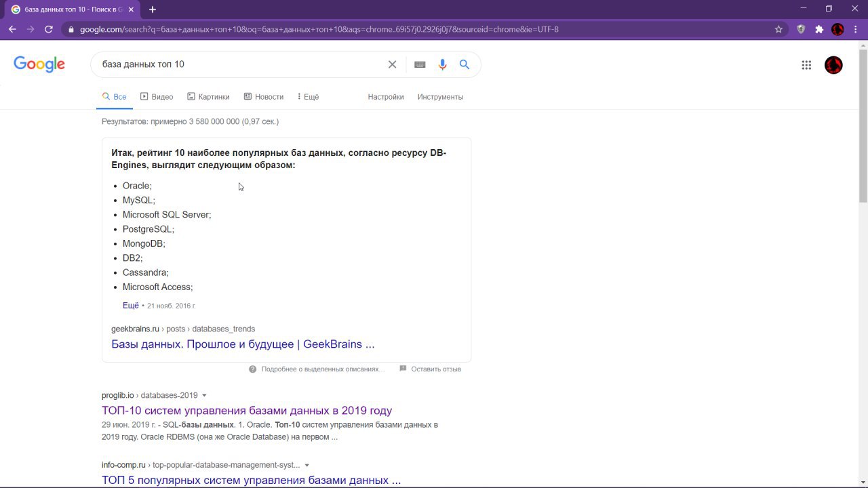This screenshot has width=868, height=488.
Task: Reload the page
Action: point(49,29)
